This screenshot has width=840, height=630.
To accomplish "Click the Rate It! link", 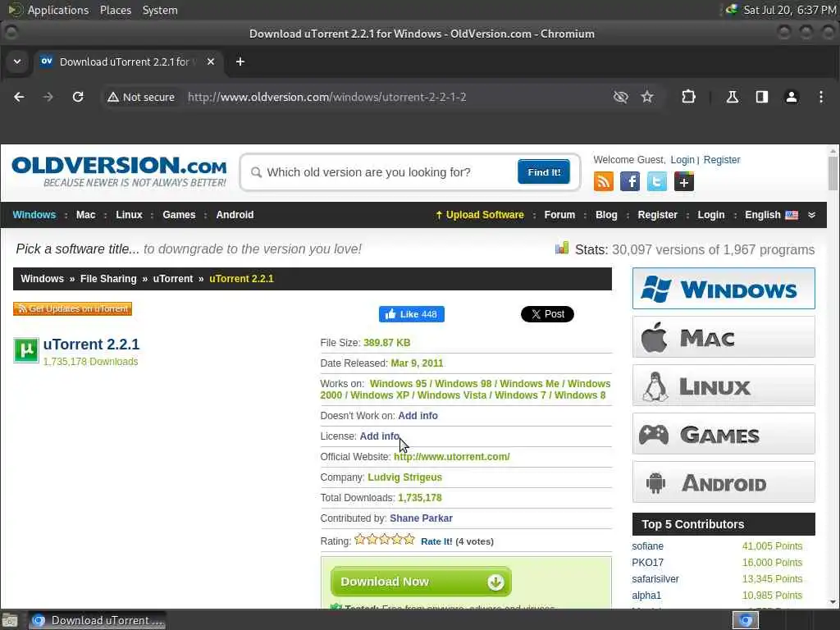I will pyautogui.click(x=436, y=541).
